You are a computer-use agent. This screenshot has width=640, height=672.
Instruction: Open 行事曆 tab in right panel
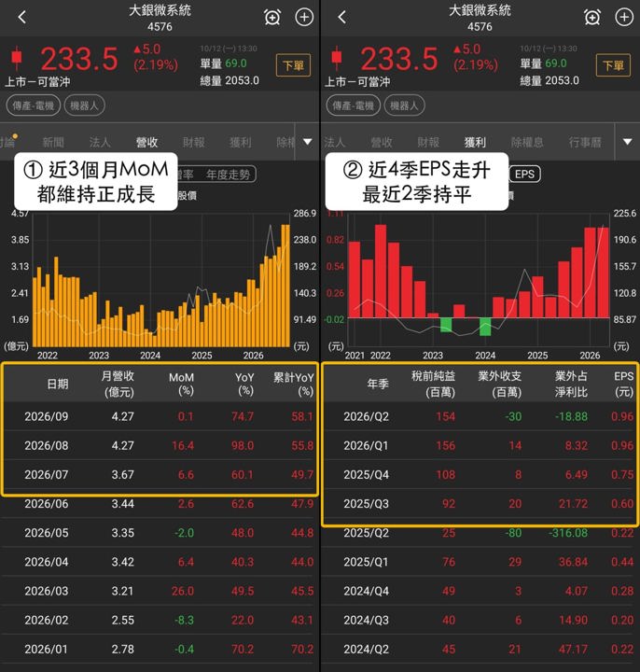click(x=585, y=142)
